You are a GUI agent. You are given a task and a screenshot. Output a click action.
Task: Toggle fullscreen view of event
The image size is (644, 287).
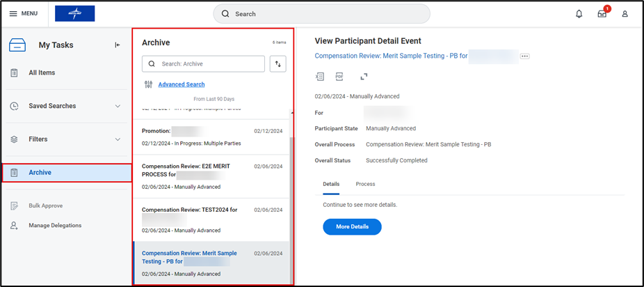[x=364, y=77]
